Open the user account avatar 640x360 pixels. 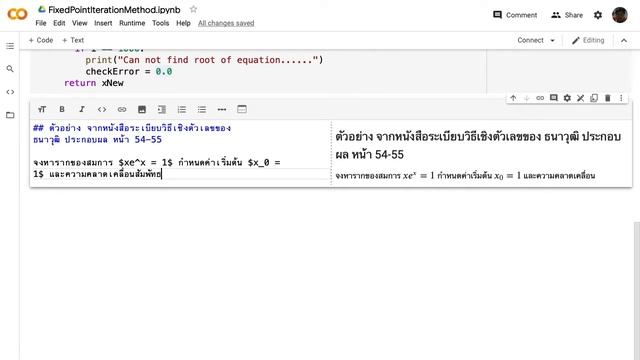[620, 15]
